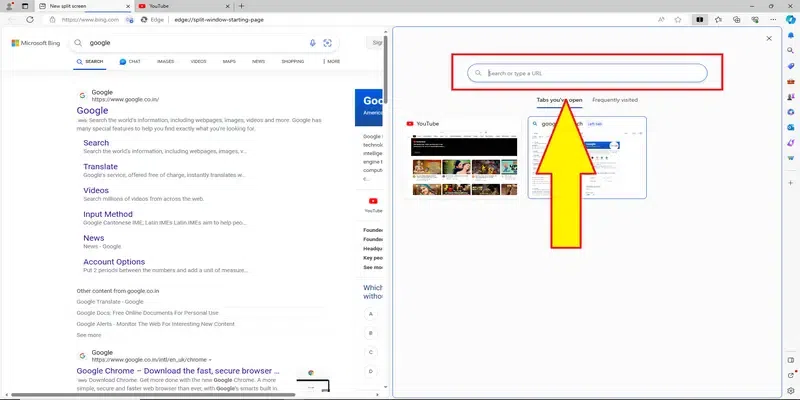Open the Copilot sidebar icon
Image resolution: width=800 pixels, height=400 pixels.
coord(791,19)
